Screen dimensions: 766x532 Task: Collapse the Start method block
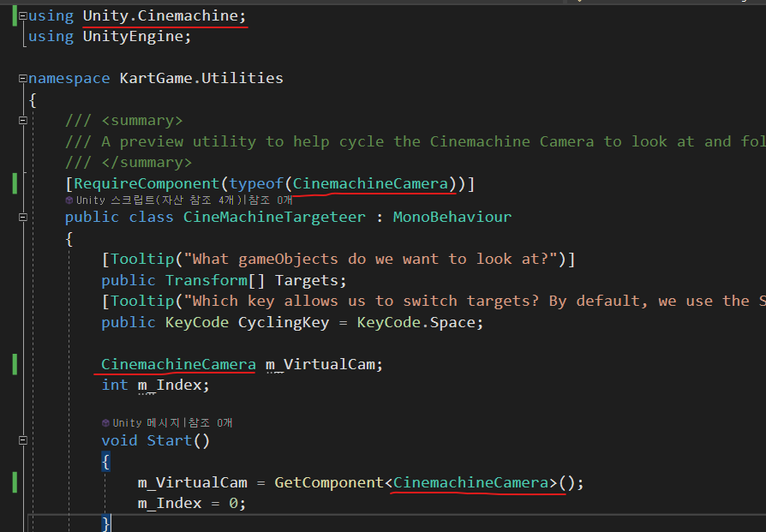pos(22,440)
